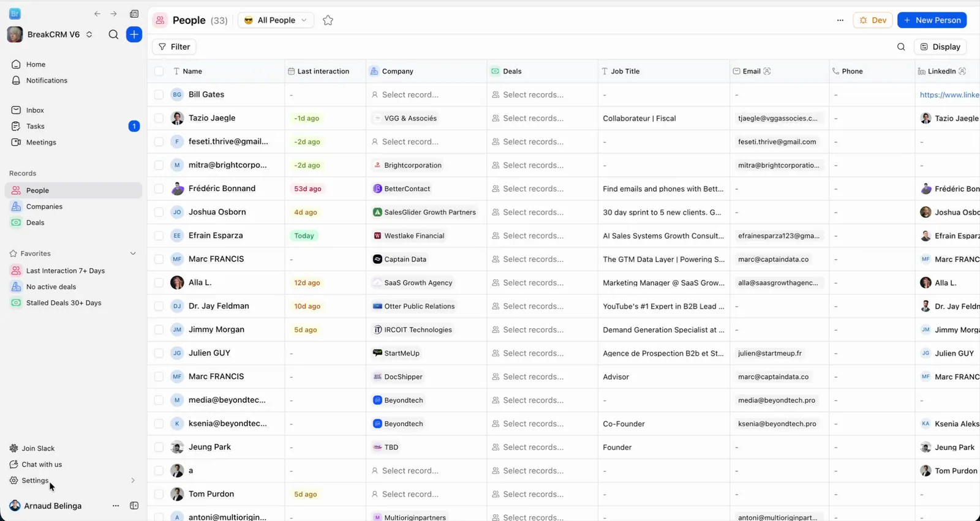Check the select-all checkbox in header
Screen dimensions: 980x521
(x=159, y=72)
